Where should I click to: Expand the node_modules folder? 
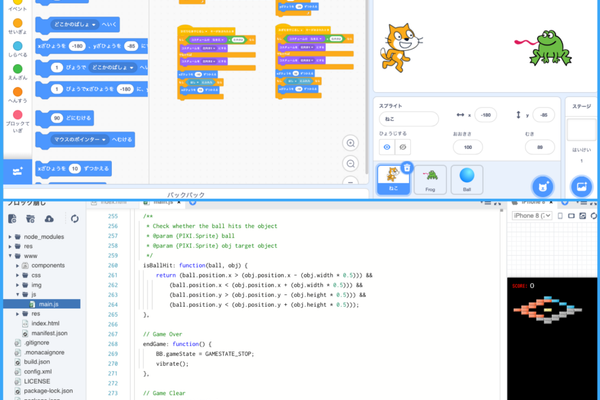tap(10, 237)
